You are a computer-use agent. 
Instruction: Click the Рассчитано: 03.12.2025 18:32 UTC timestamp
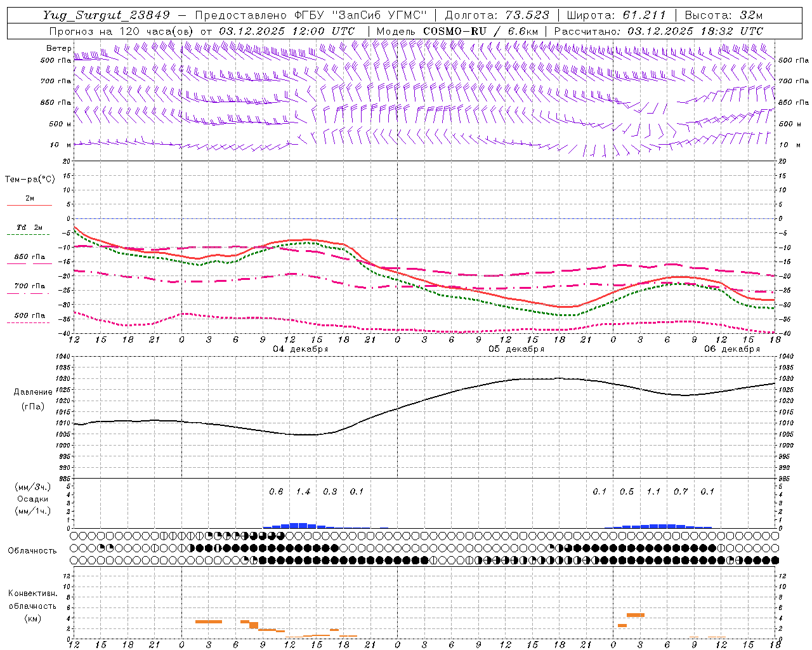pyautogui.click(x=658, y=31)
